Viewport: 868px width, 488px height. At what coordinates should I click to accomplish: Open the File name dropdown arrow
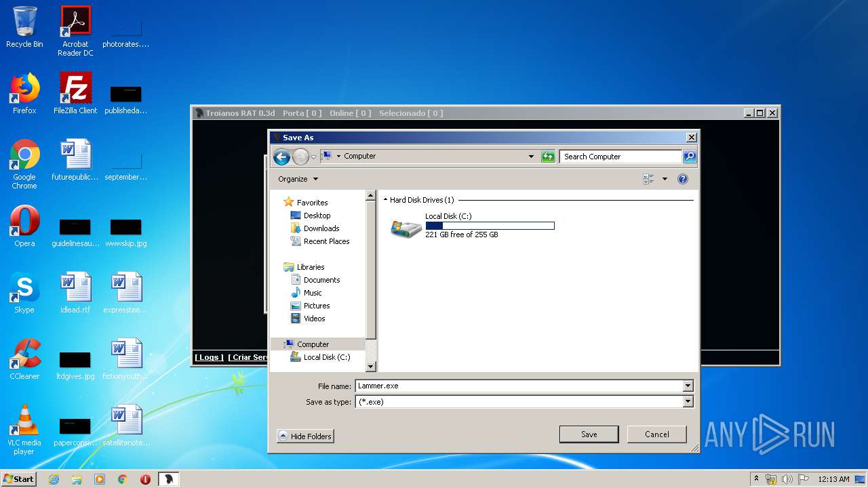pyautogui.click(x=688, y=386)
